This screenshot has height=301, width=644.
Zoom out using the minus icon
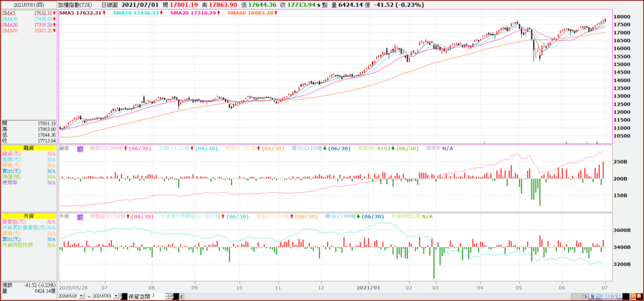coord(604,296)
